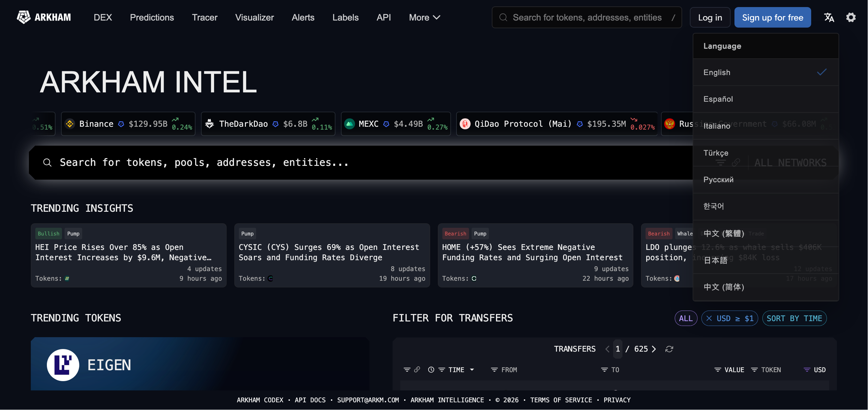Open the language translate icon
This screenshot has width=868, height=410.
(x=829, y=17)
